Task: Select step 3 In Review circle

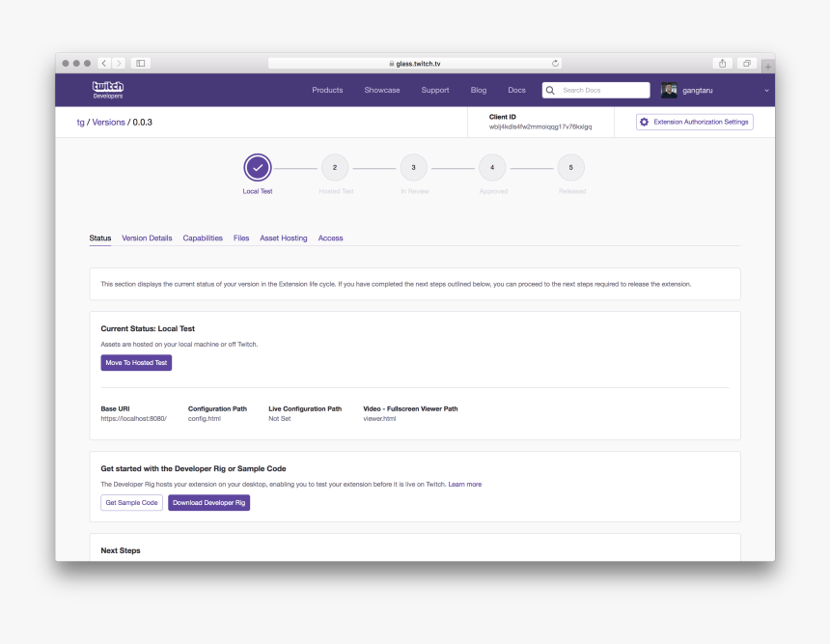Action: 413,167
